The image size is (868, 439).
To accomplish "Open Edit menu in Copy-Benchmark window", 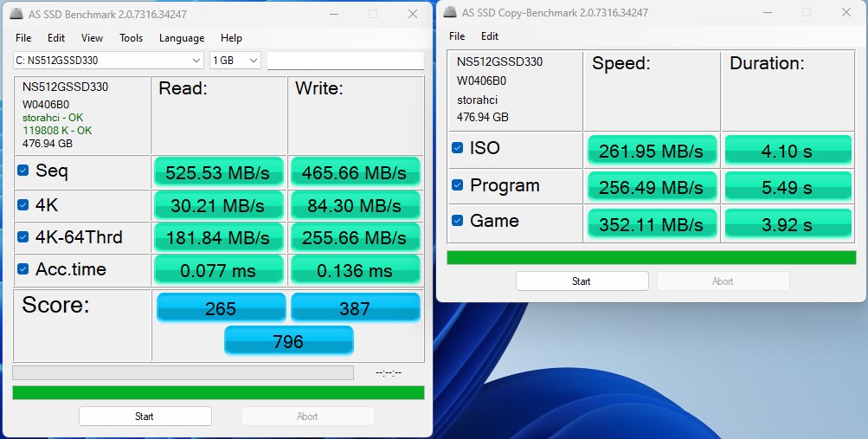I will coord(489,36).
